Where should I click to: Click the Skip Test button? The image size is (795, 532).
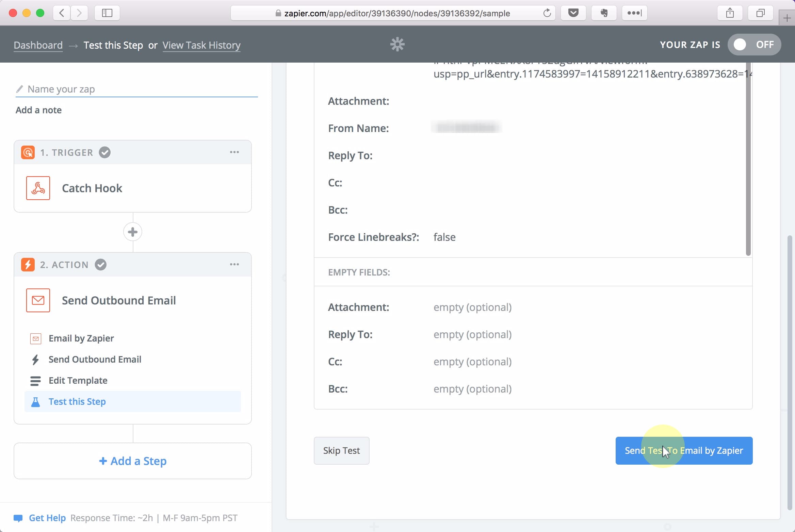[x=341, y=450]
